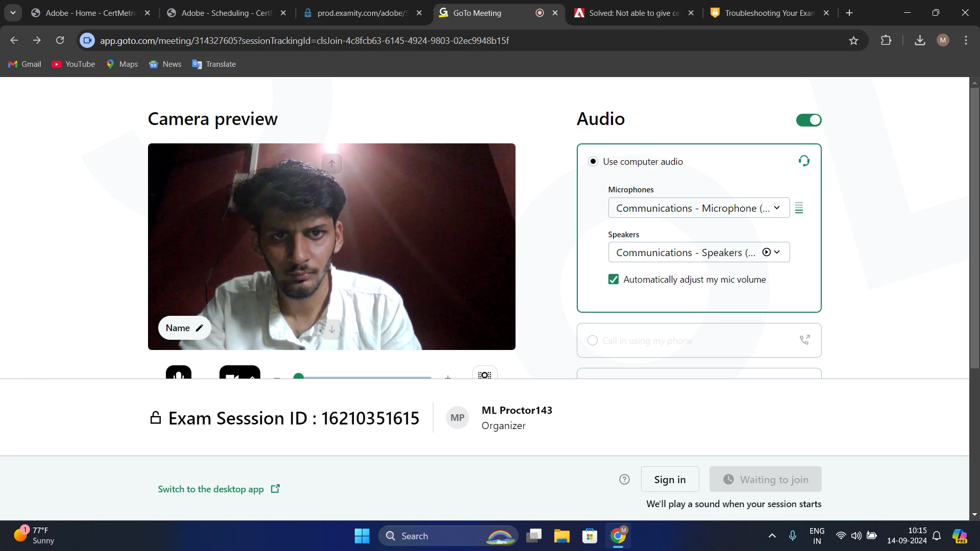Click the Chrome extensions puzzle icon

tap(886, 40)
